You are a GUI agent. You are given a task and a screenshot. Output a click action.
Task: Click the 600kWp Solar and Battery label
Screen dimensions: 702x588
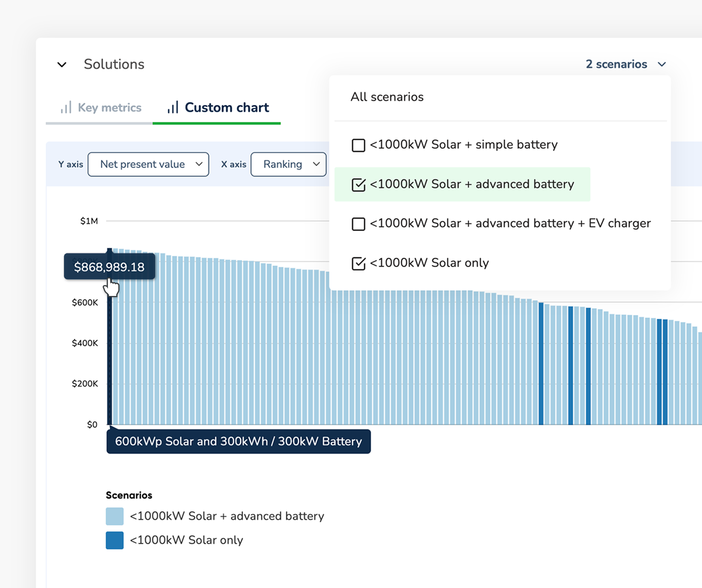[238, 441]
